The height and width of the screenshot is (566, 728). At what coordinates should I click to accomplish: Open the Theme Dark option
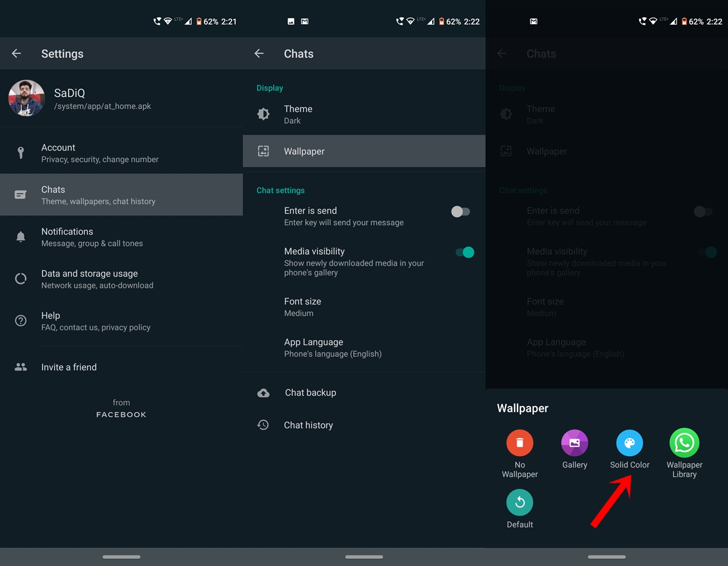pos(364,114)
